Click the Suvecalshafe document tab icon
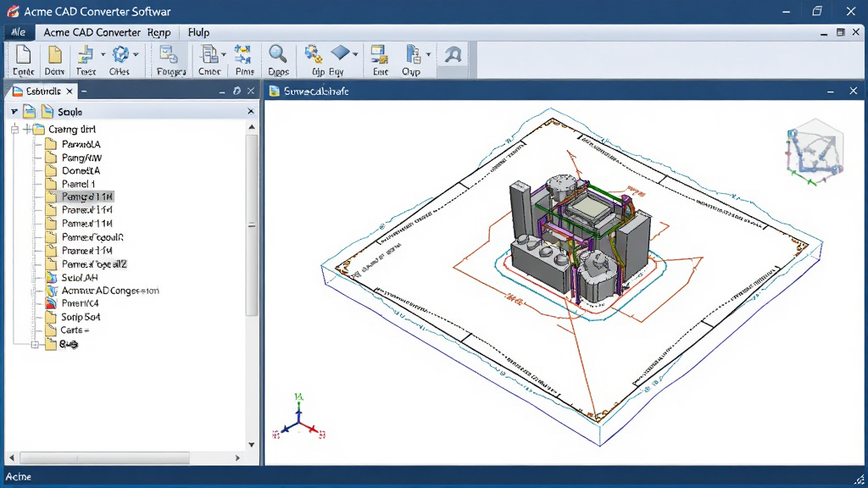This screenshot has width=868, height=488. (x=274, y=91)
